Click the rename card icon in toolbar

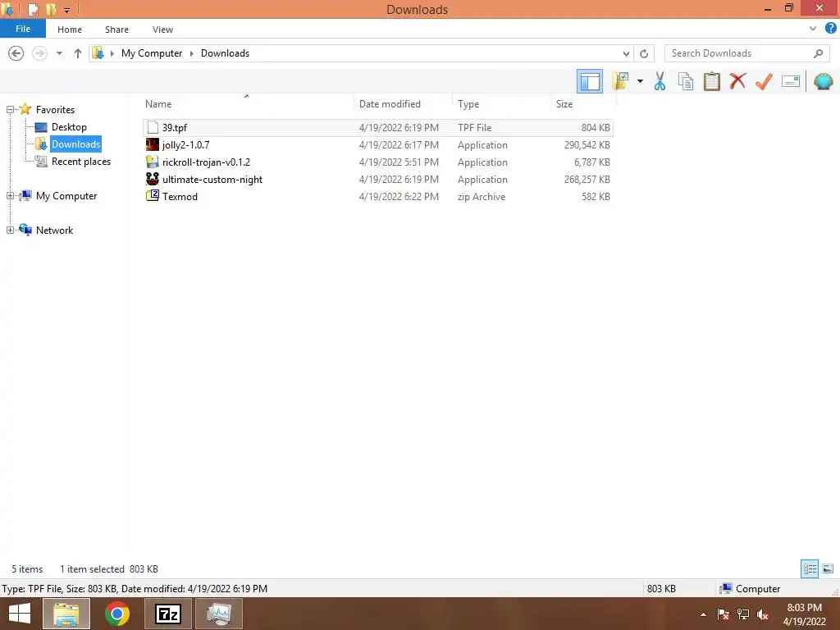click(x=791, y=81)
